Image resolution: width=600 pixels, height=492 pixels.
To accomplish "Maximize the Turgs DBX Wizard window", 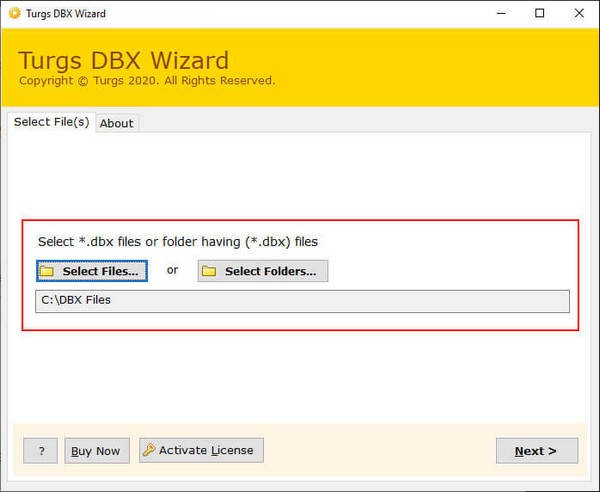I will point(540,13).
